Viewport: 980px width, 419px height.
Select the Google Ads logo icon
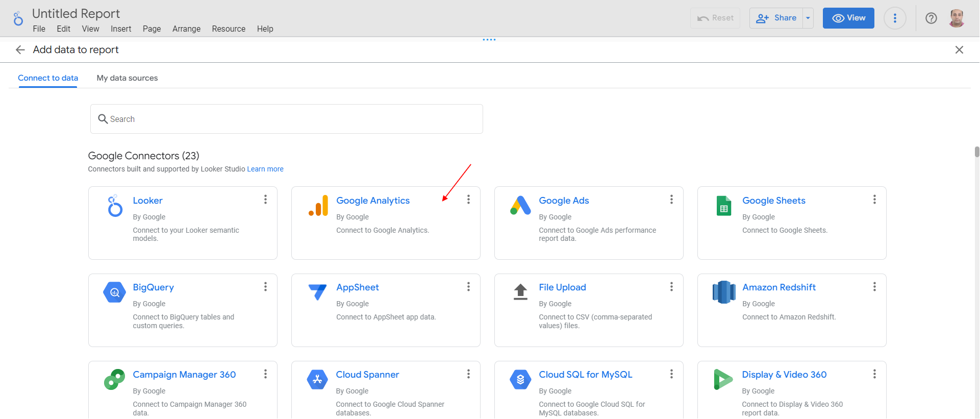(x=520, y=206)
